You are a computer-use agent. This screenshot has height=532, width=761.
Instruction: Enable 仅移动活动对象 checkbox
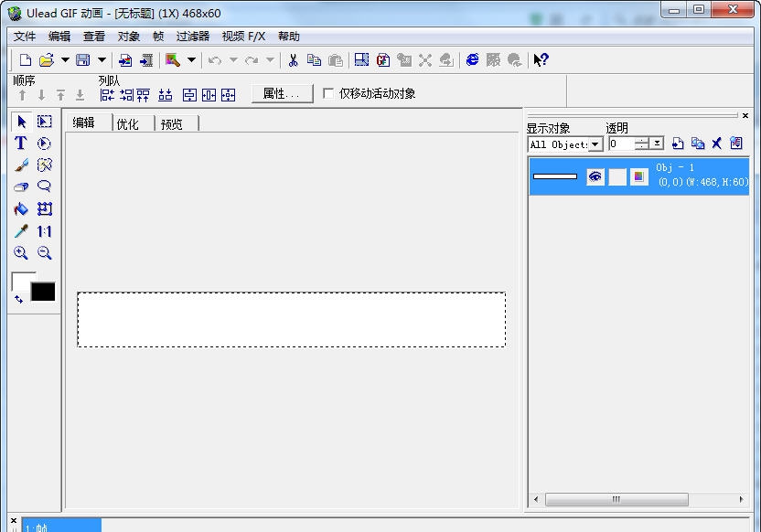pyautogui.click(x=327, y=92)
